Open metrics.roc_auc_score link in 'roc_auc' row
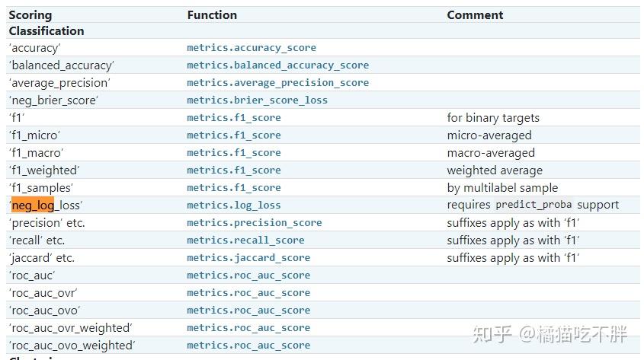Screen dimensions: 644x360 coord(248,276)
